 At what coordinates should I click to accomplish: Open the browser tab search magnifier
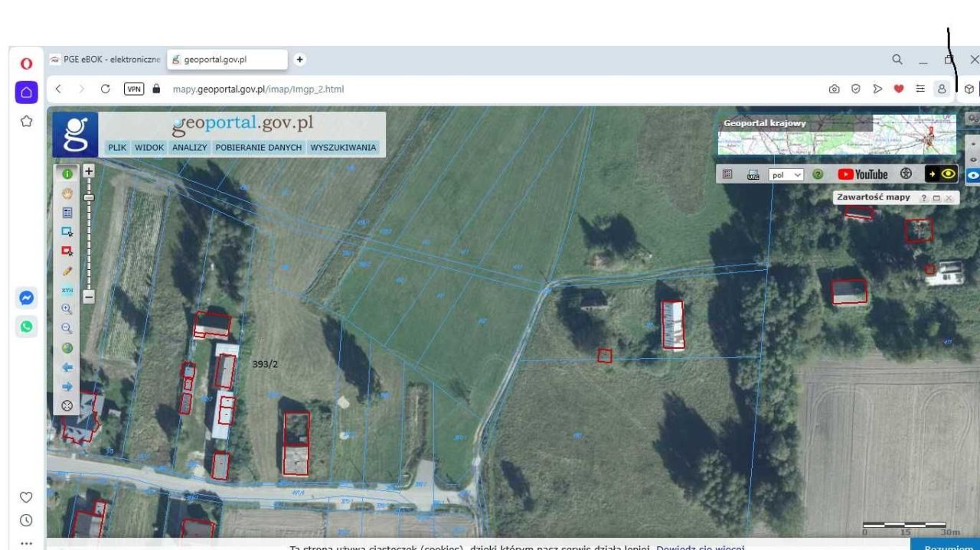(x=897, y=59)
